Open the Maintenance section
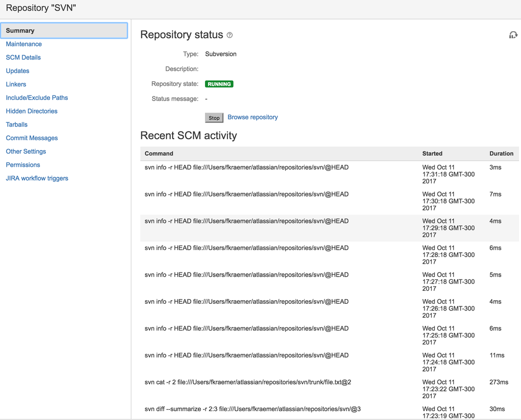The image size is (521, 420). (x=23, y=44)
